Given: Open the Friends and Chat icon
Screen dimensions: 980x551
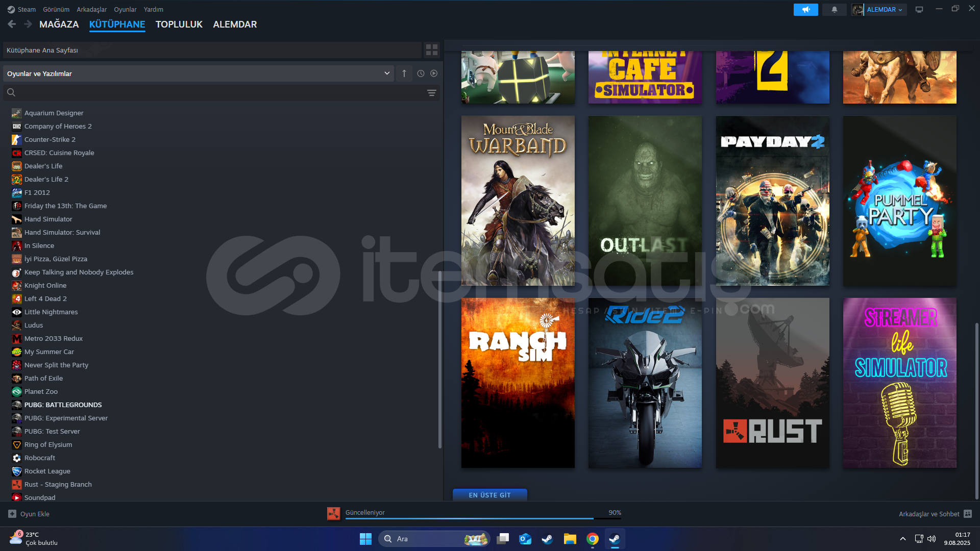Looking at the screenshot, I should coord(968,514).
